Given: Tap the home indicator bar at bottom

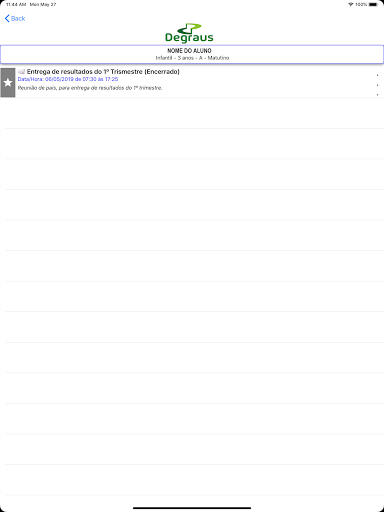Looking at the screenshot, I should pyautogui.click(x=192, y=508).
